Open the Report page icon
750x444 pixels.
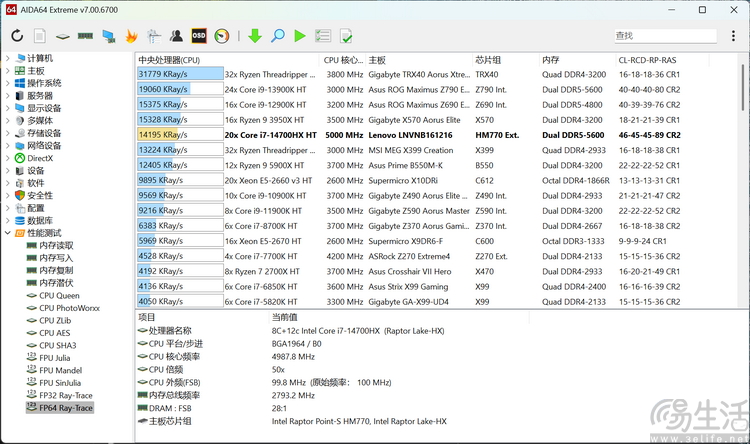(40, 36)
